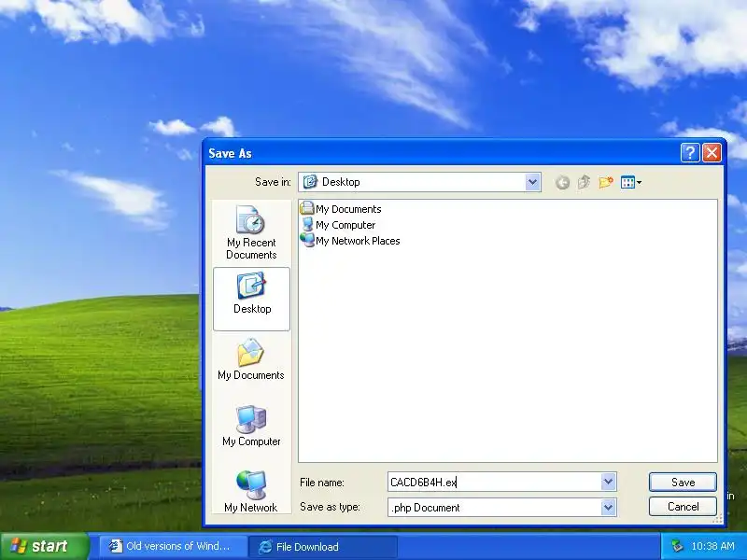The height and width of the screenshot is (560, 747).
Task: Click the Save button
Action: pos(683,482)
